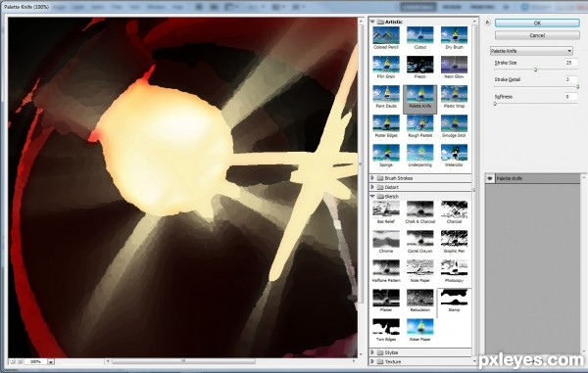The height and width of the screenshot is (373, 588).
Task: Collapse the Artistic filter folder
Action: pyautogui.click(x=372, y=22)
